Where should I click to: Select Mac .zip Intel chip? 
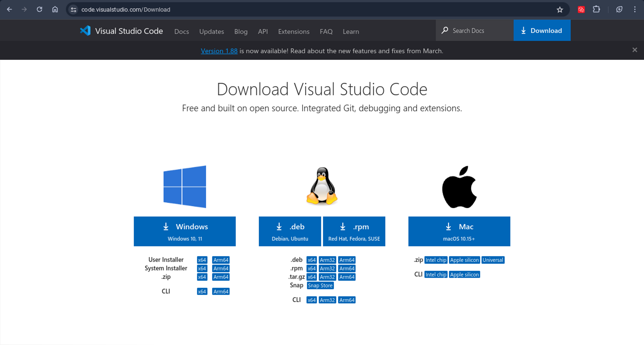coord(436,260)
